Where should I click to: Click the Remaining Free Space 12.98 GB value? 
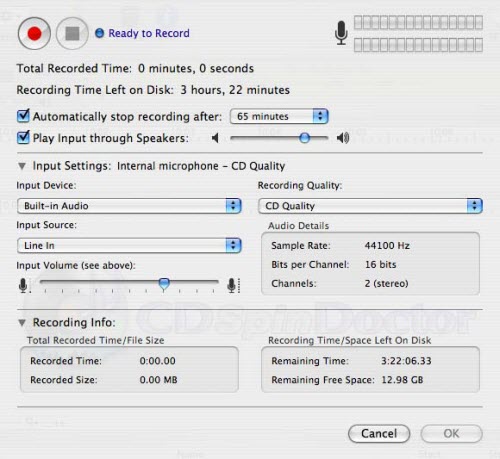coord(402,380)
